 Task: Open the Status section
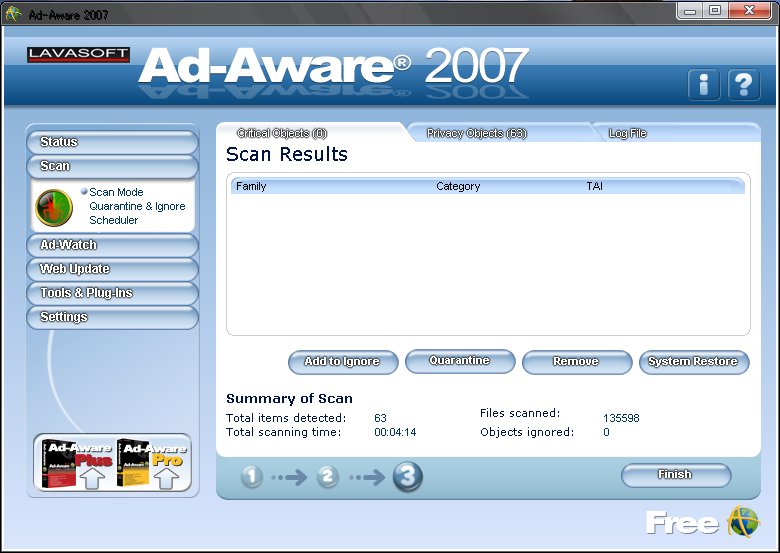tap(112, 142)
